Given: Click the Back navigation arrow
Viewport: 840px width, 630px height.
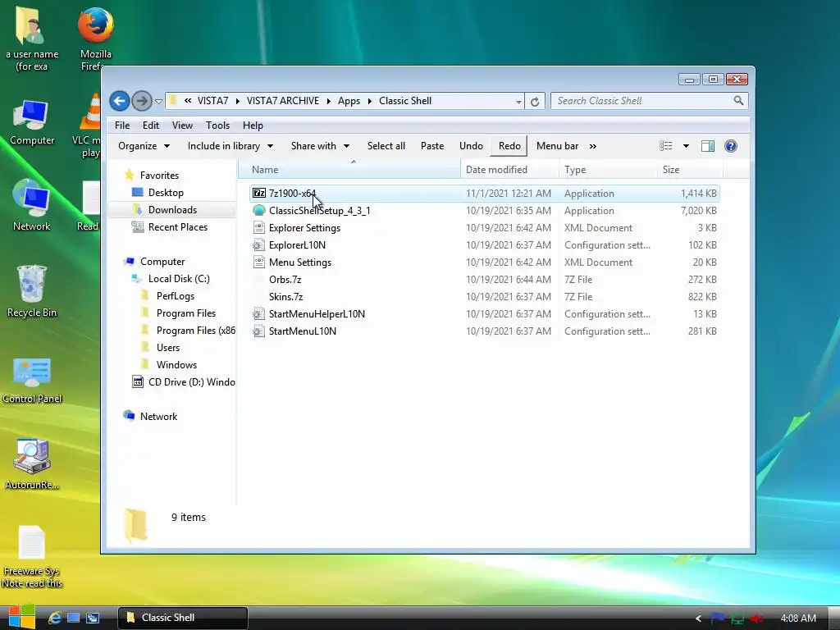Looking at the screenshot, I should [x=120, y=101].
